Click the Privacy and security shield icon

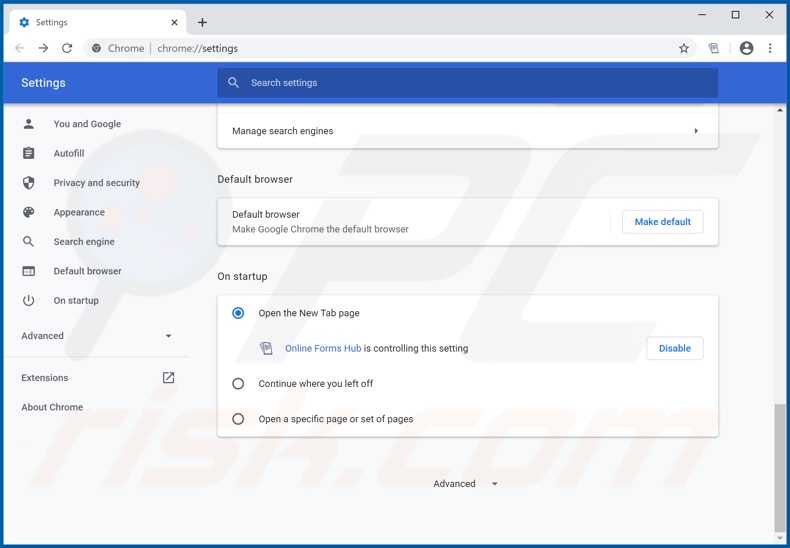point(29,183)
